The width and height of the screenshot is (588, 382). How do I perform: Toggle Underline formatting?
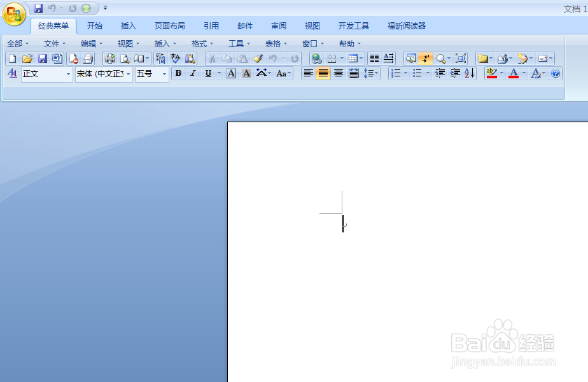pos(208,74)
